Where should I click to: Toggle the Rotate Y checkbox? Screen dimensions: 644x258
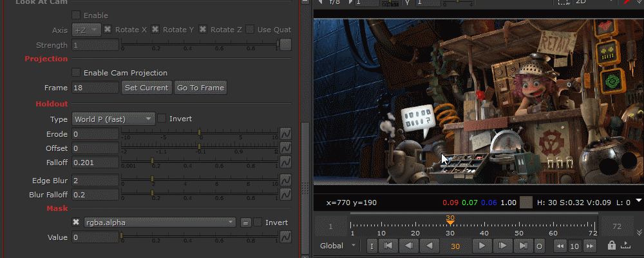155,29
